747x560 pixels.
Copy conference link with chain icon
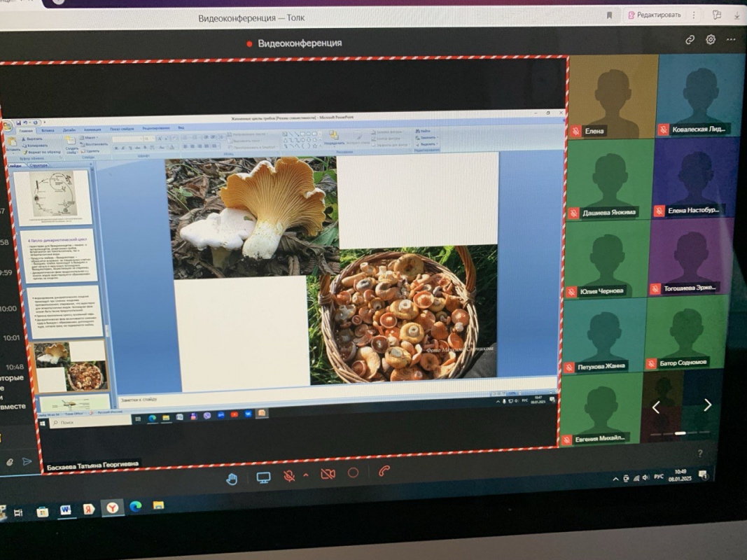(x=690, y=40)
